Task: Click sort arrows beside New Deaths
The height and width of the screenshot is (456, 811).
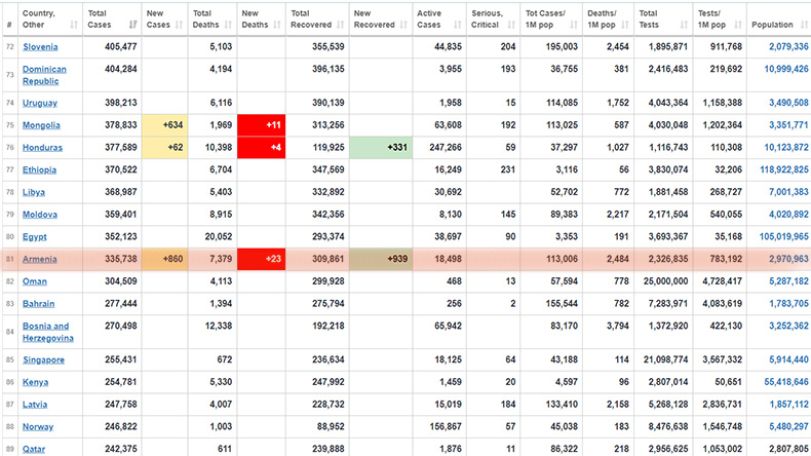Action: [x=277, y=24]
